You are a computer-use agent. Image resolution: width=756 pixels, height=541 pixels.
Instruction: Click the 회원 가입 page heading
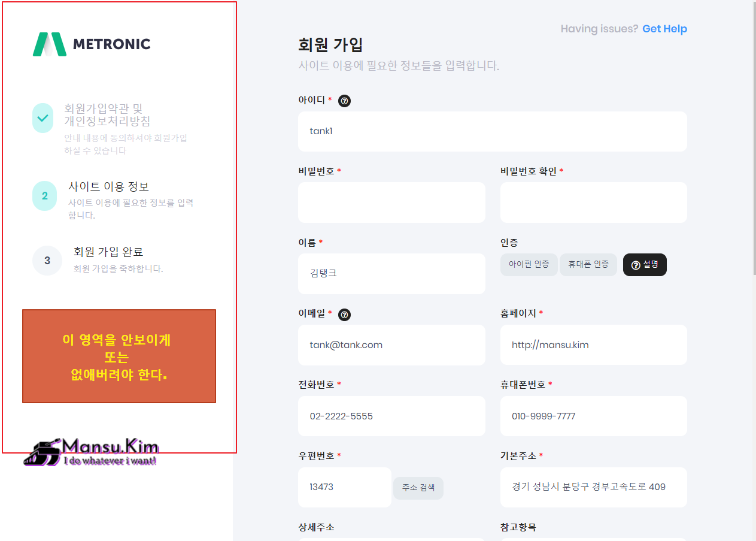tap(330, 45)
